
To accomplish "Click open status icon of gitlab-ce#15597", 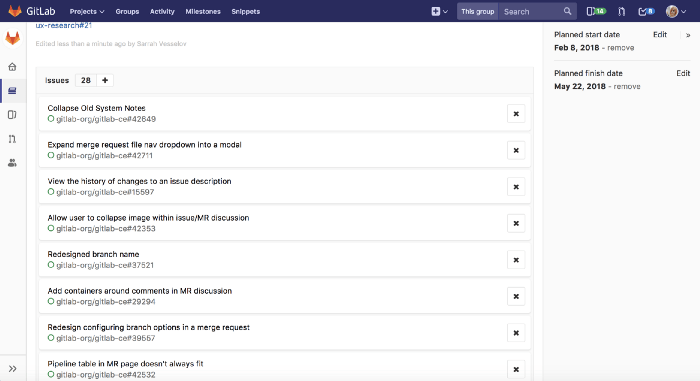I will pos(51,192).
